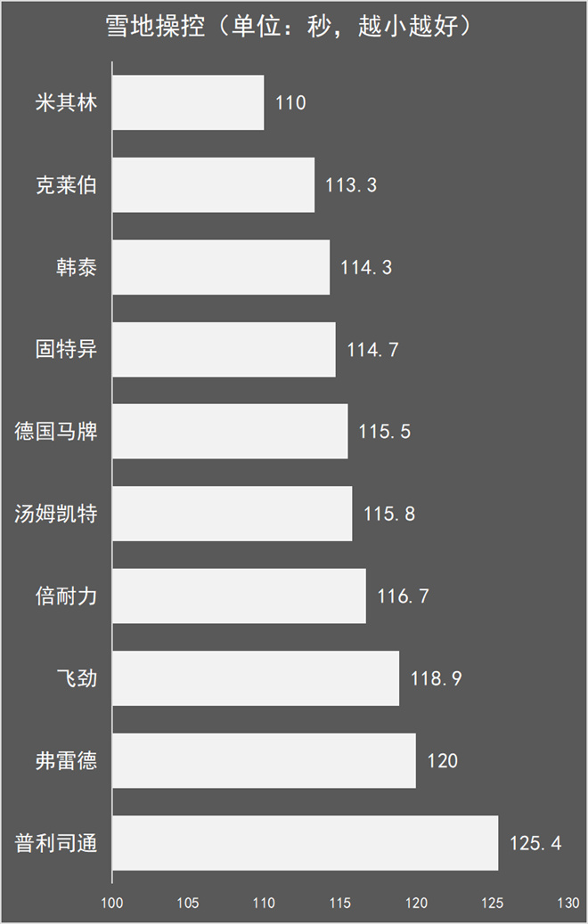Click the 固特异 bar
This screenshot has height=924, width=588.
tap(225, 350)
